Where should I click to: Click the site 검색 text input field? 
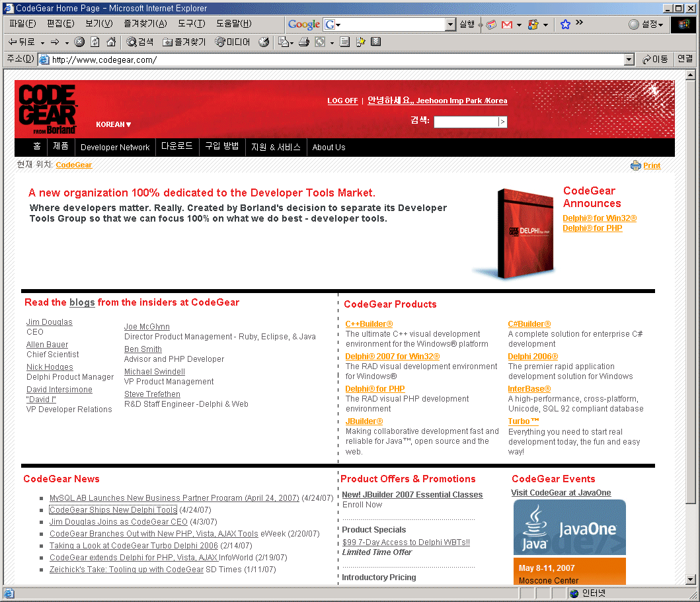pos(465,122)
